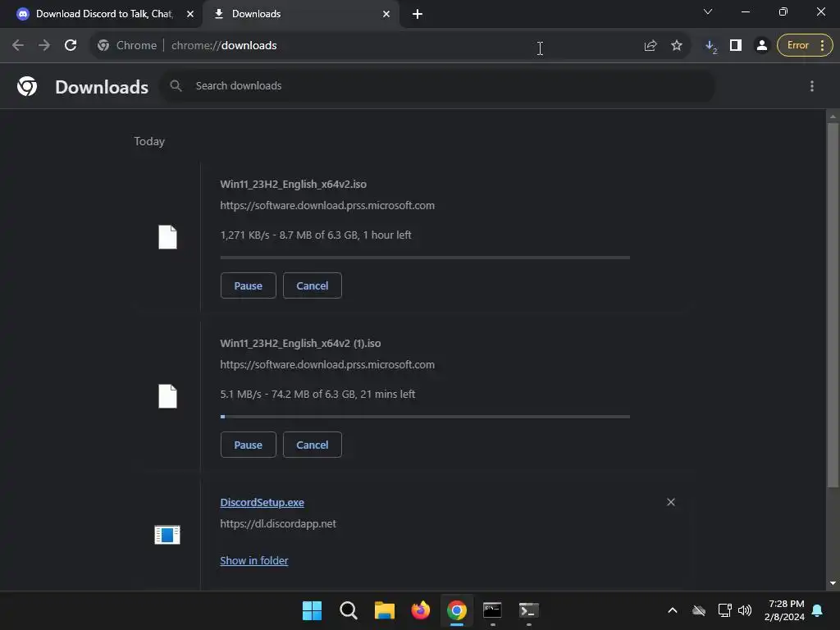Open Downloads page more actions menu
This screenshot has width=840, height=630.
point(811,86)
